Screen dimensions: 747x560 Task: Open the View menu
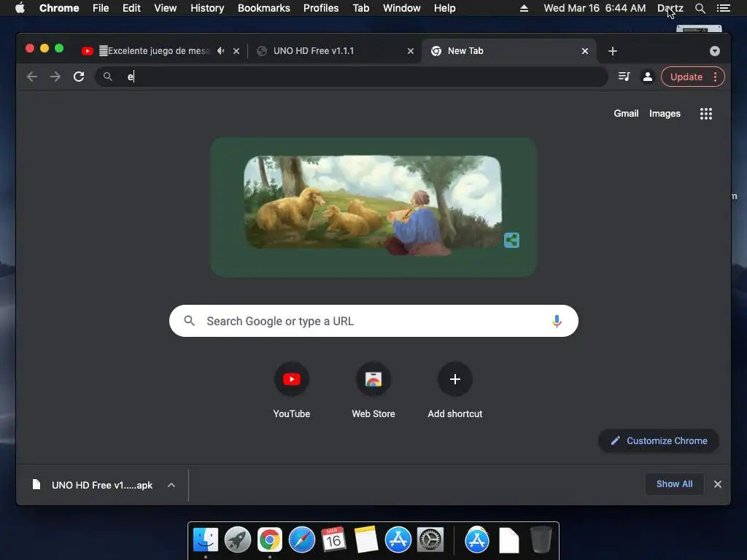pyautogui.click(x=166, y=8)
